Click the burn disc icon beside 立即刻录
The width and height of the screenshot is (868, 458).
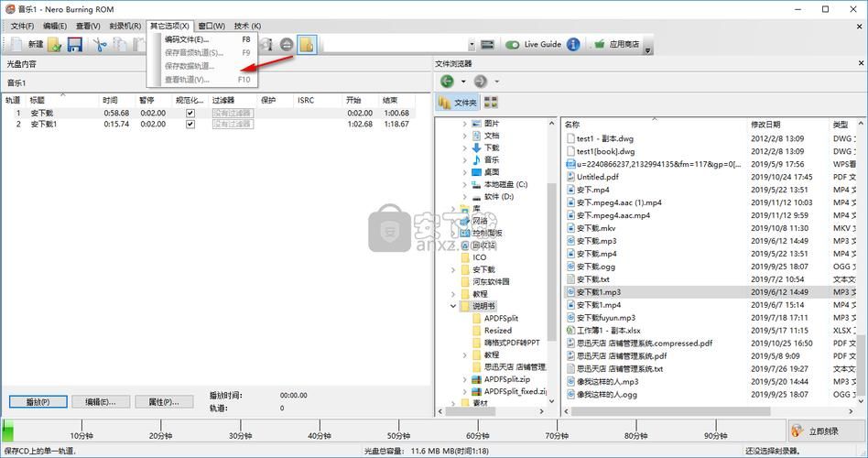coord(797,431)
